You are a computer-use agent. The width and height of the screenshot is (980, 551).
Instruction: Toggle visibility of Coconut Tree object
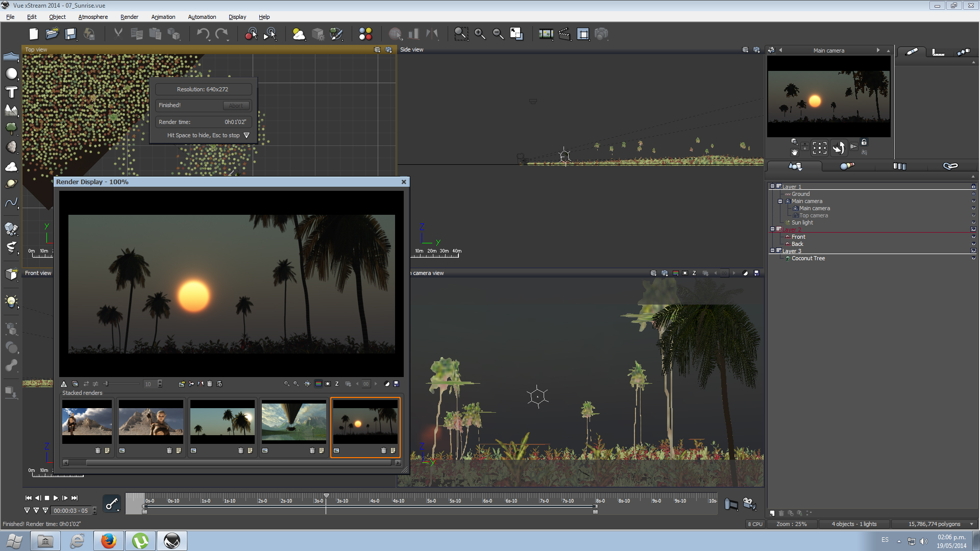[x=973, y=259]
